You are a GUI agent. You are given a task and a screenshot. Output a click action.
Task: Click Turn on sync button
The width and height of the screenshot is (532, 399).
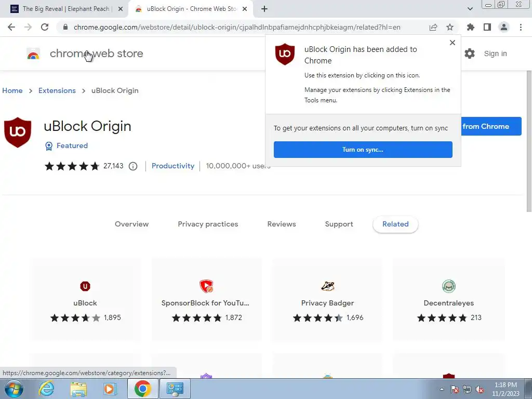pyautogui.click(x=363, y=150)
